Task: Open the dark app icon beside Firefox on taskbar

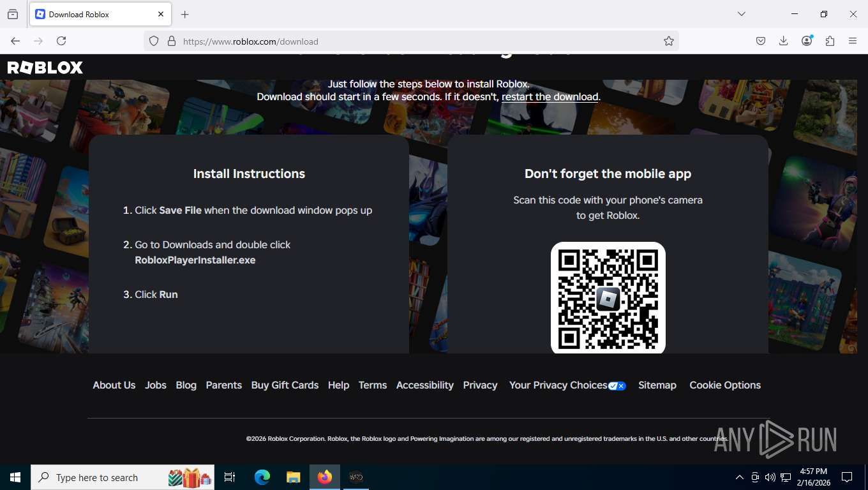Action: (x=356, y=477)
